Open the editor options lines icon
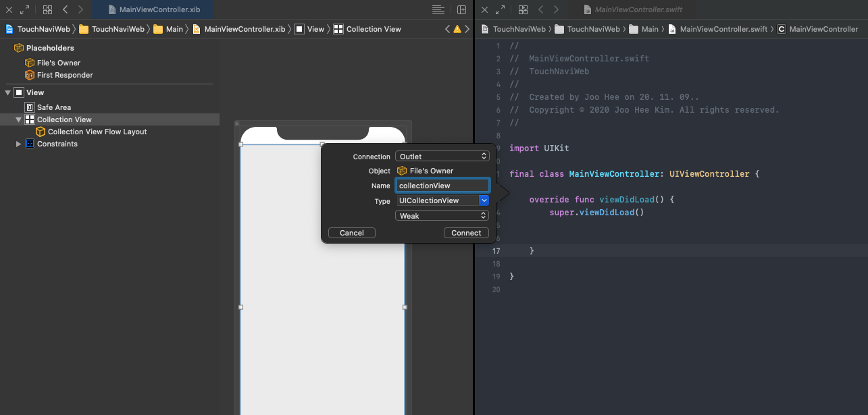Screen dimensions: 868x415 point(438,10)
